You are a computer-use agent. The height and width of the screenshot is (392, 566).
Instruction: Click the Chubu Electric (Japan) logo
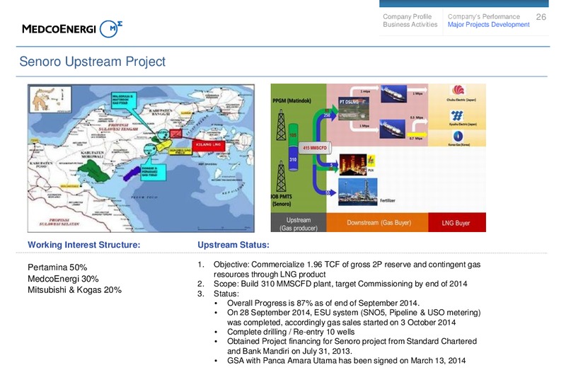pos(458,90)
